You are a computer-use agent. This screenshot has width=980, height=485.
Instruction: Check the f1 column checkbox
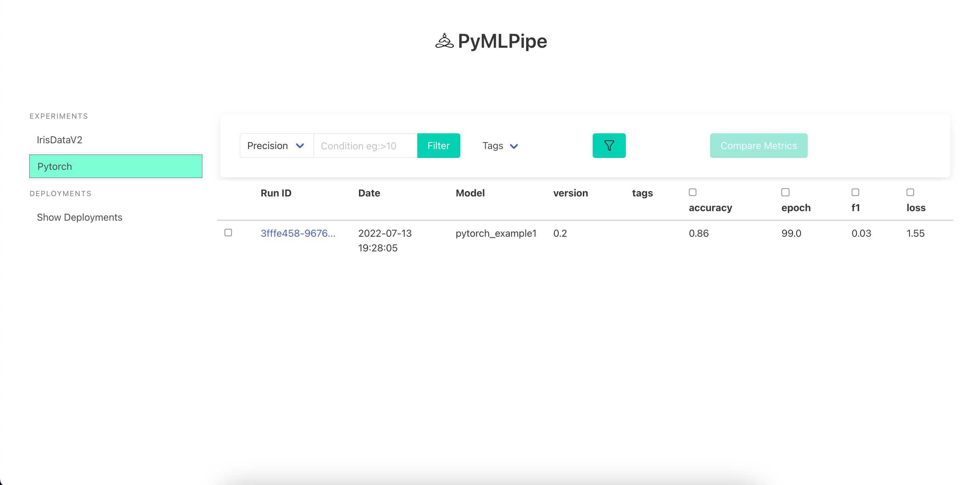(x=855, y=192)
